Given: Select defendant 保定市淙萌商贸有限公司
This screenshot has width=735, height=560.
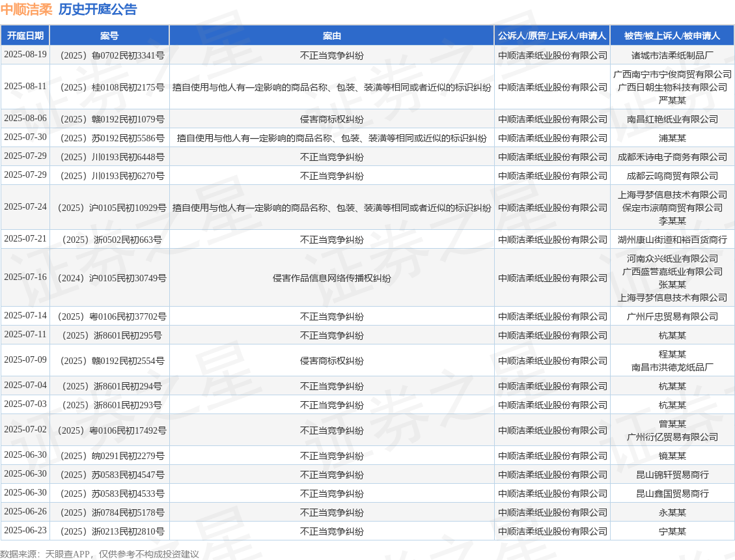Looking at the screenshot, I should tap(673, 208).
